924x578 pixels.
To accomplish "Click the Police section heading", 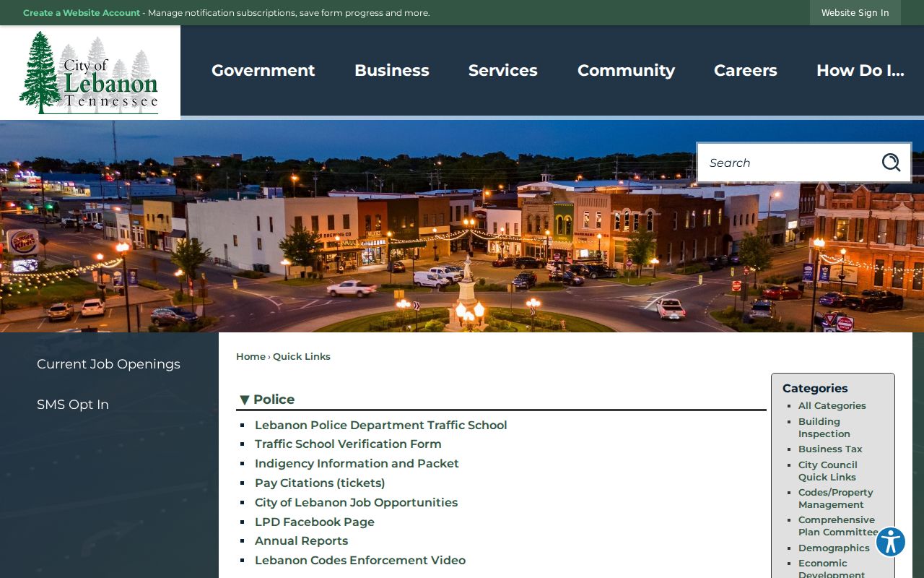I will click(x=274, y=400).
